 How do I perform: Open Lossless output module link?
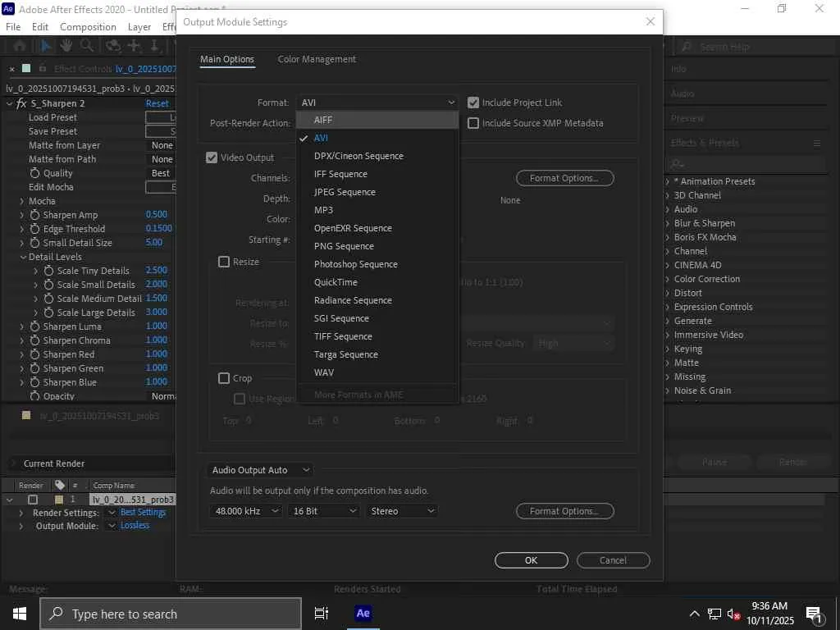(135, 526)
